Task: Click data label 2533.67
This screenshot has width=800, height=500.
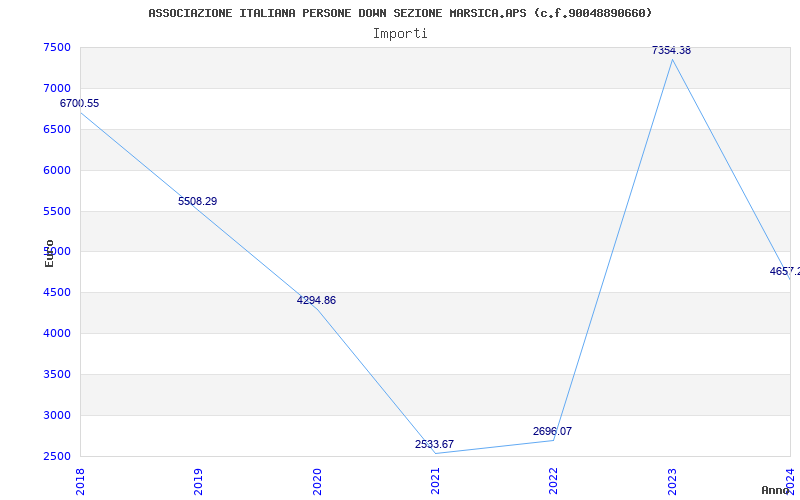Action: tap(434, 444)
